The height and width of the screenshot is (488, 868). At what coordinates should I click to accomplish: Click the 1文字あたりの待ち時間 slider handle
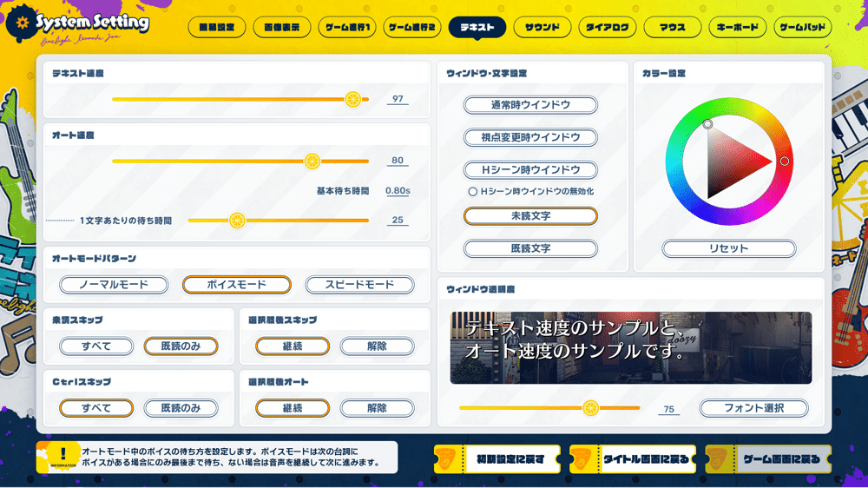point(237,221)
